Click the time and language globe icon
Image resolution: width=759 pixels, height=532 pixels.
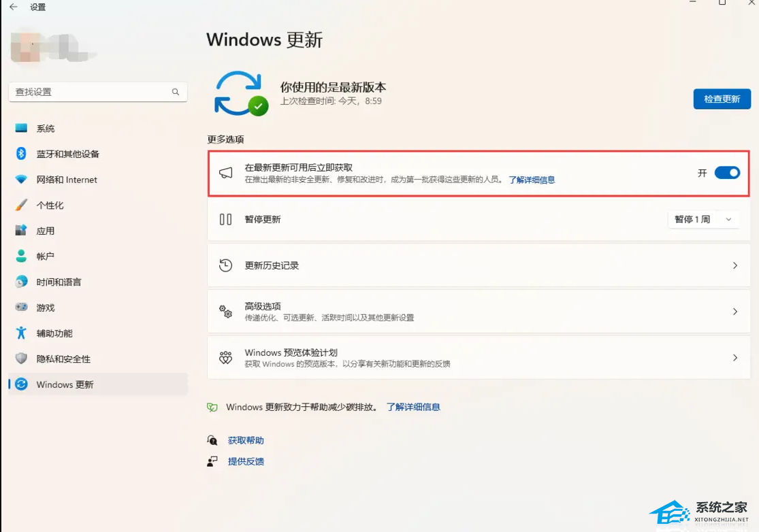pyautogui.click(x=21, y=282)
